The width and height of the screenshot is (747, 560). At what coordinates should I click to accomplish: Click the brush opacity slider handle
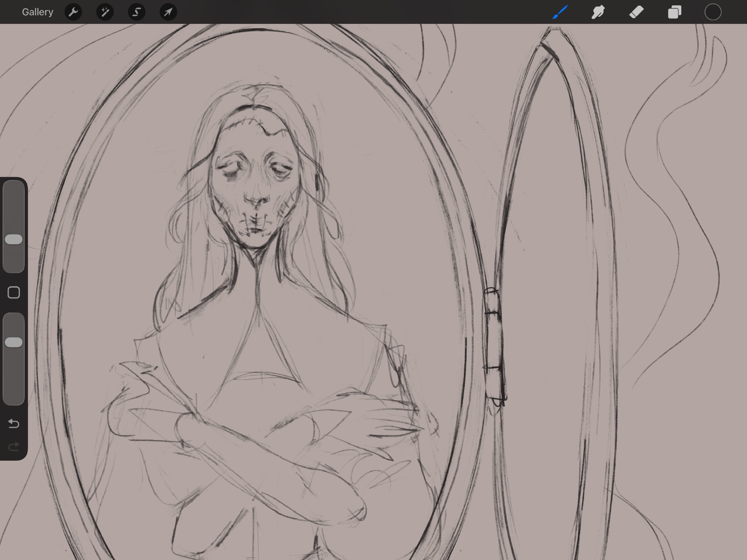tap(14, 342)
